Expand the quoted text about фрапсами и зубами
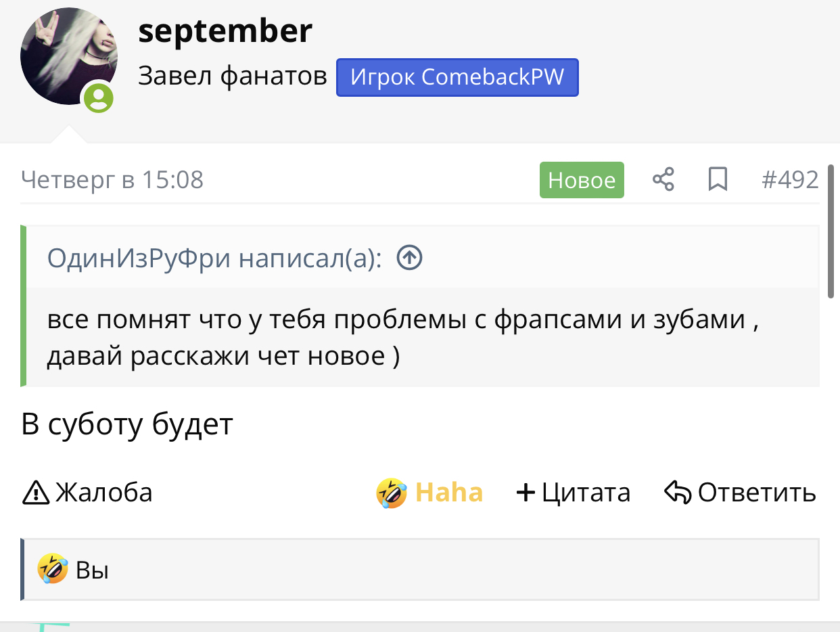 [402, 337]
